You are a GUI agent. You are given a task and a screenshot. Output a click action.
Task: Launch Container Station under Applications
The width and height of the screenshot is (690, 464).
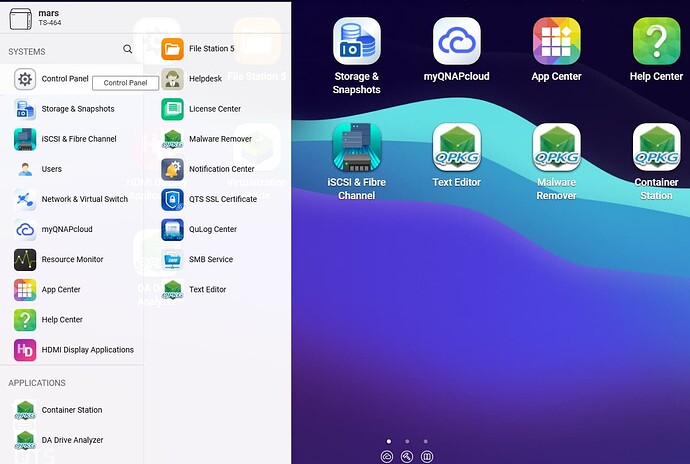(58, 410)
